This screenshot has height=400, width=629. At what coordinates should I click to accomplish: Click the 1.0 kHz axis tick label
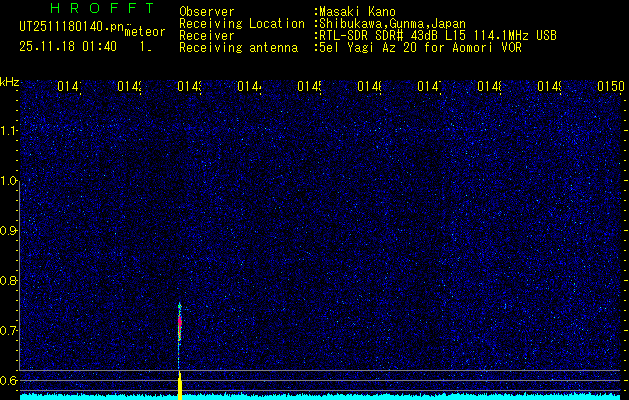pos(9,181)
